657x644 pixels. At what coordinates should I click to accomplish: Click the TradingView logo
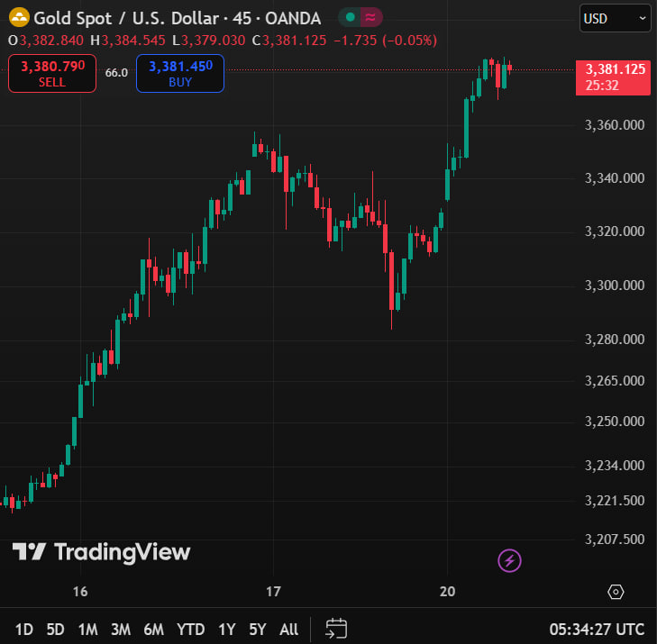pos(101,552)
